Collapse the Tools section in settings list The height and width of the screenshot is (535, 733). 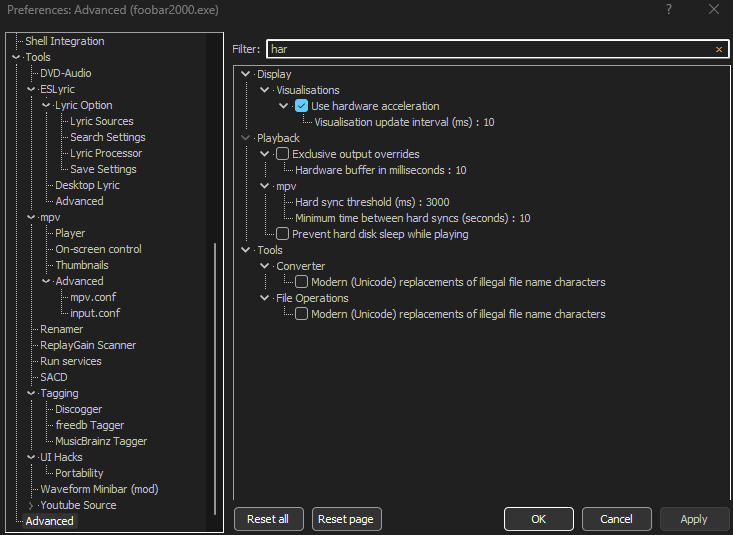245,250
